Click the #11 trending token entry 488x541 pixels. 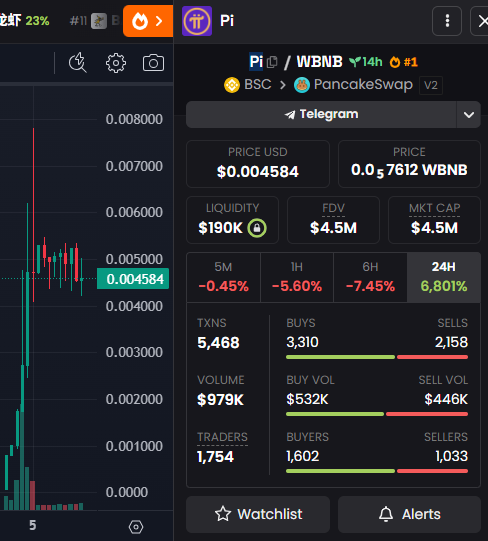point(94,21)
